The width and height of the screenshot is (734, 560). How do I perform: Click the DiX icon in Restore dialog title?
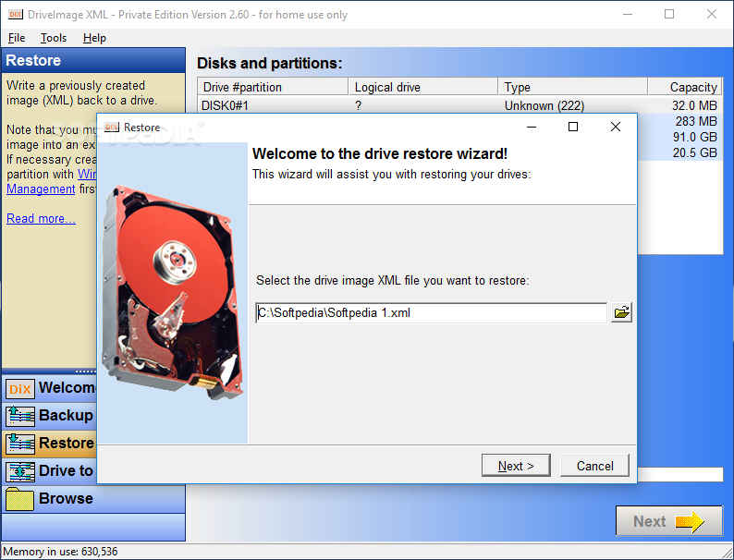112,128
